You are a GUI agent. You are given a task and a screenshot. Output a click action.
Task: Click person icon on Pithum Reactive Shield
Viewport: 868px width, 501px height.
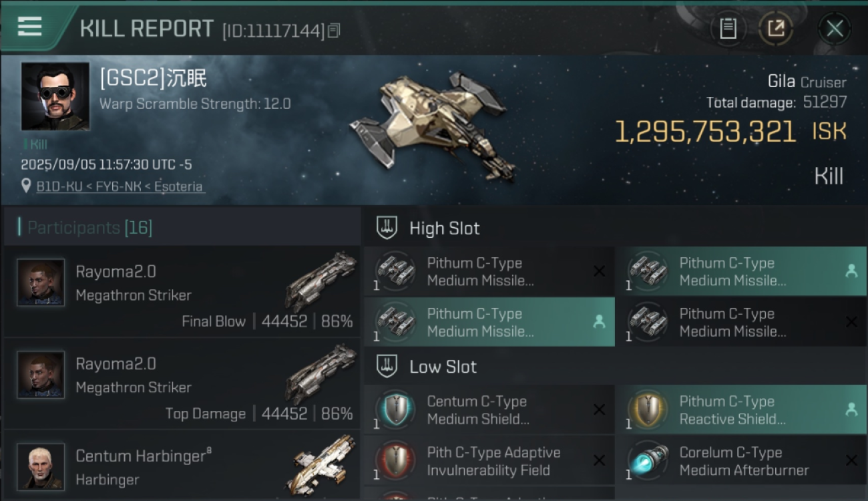[851, 409]
